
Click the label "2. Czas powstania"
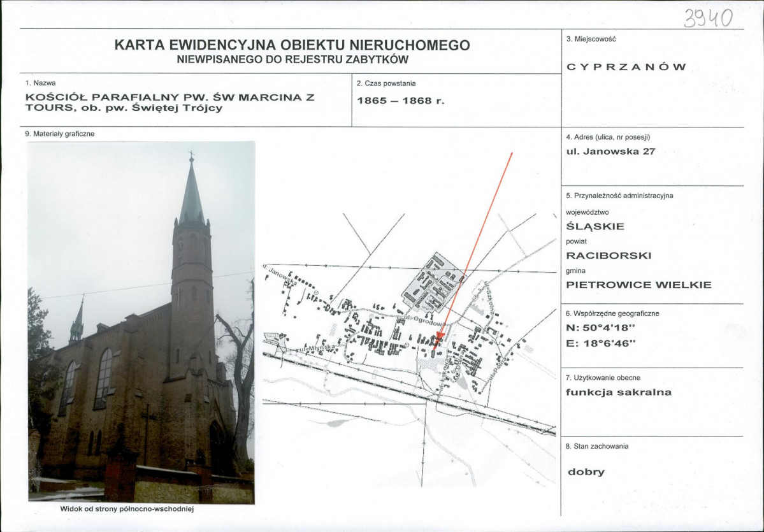tap(386, 83)
